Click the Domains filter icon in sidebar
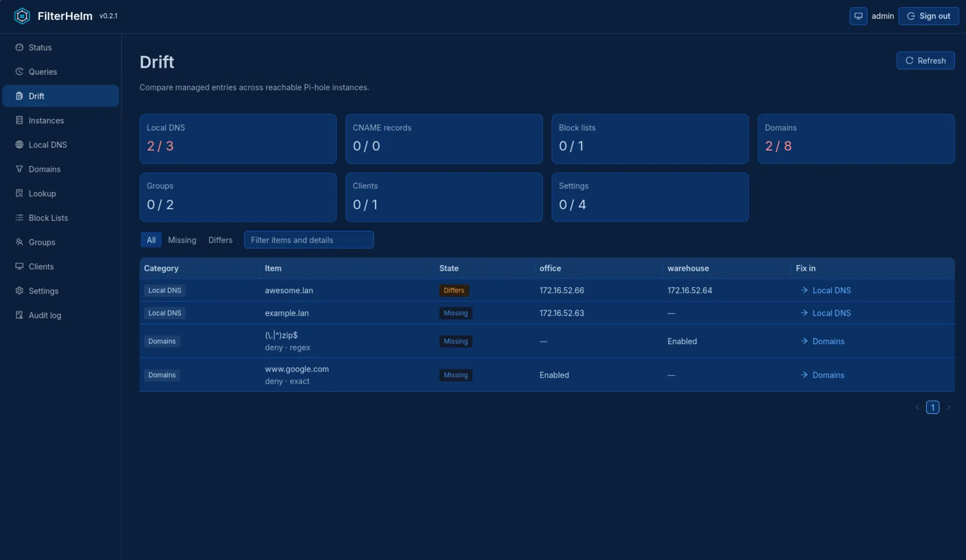The image size is (966, 560). coord(19,169)
